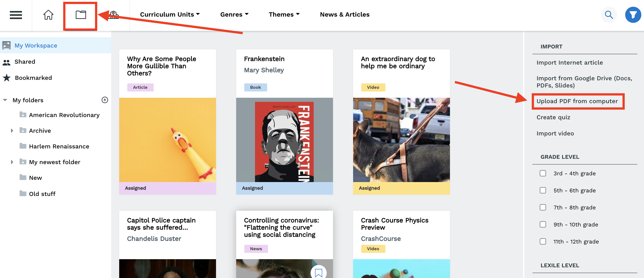
Task: Click Import Internet article link
Action: pos(570,63)
